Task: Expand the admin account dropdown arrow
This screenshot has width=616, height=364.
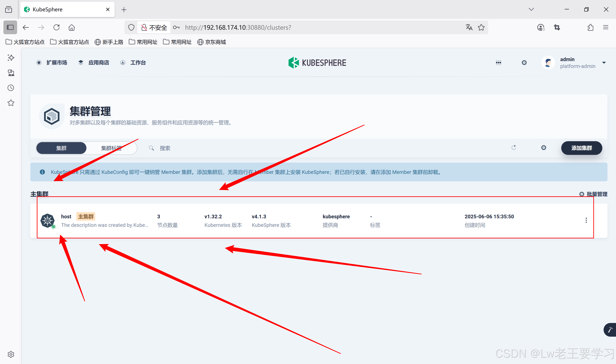Action: click(x=604, y=63)
